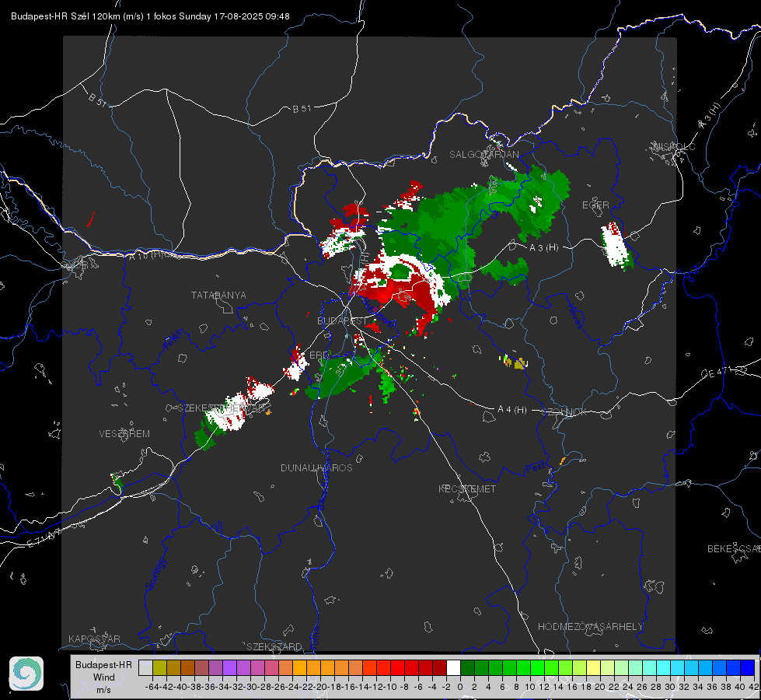Pick the white zero-velocity legend swatch
761x700 pixels.
tap(453, 667)
